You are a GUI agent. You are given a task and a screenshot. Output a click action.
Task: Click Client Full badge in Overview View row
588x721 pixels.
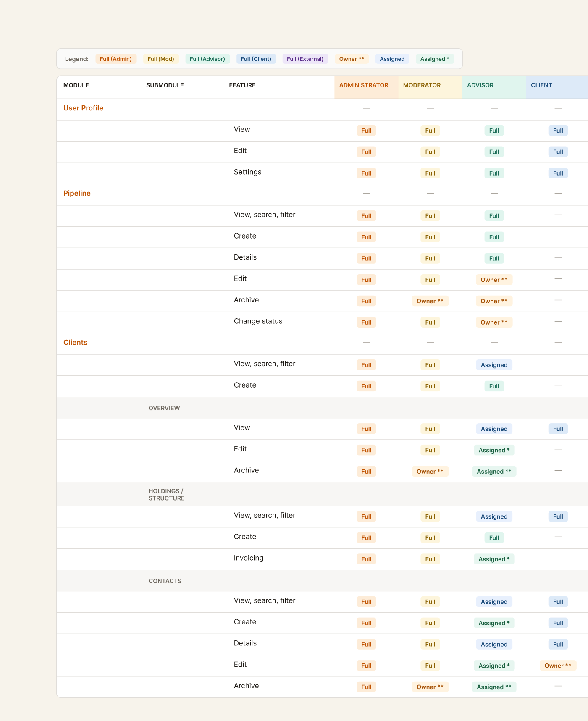(558, 429)
